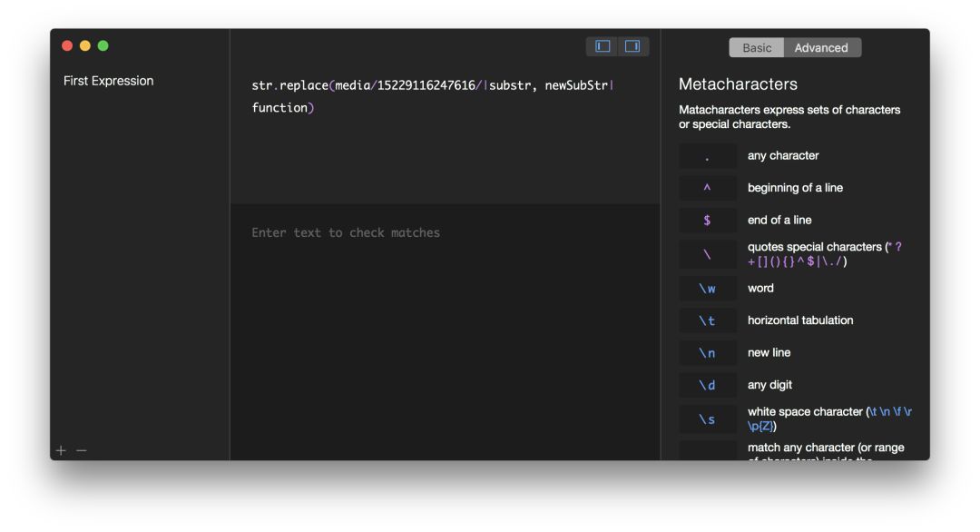Click the Metacharacters heading

pos(738,84)
